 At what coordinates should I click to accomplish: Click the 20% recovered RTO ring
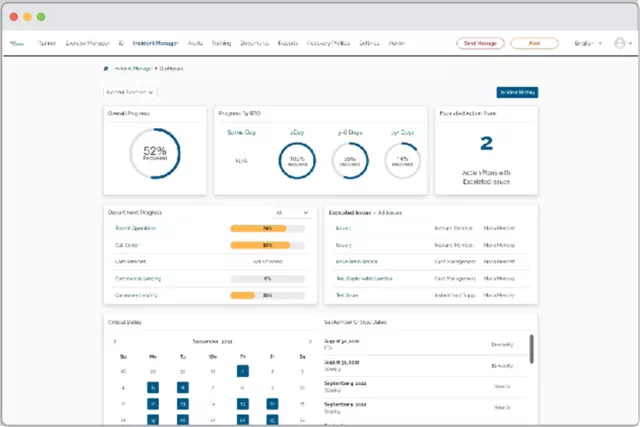[350, 160]
